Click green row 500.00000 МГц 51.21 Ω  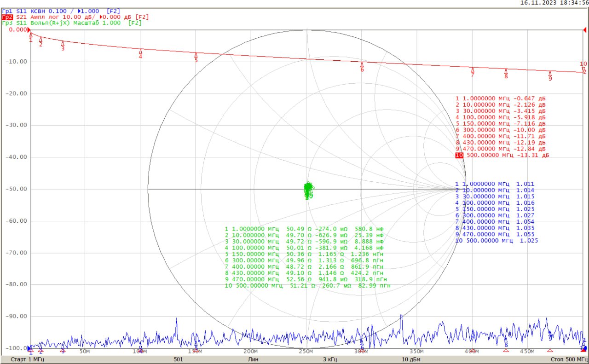[x=308, y=286]
